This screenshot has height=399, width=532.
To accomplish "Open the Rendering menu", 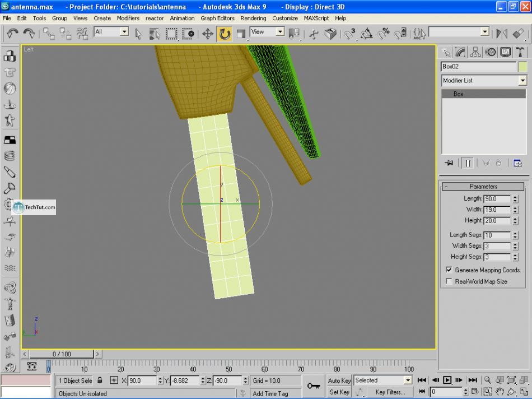I will point(253,18).
